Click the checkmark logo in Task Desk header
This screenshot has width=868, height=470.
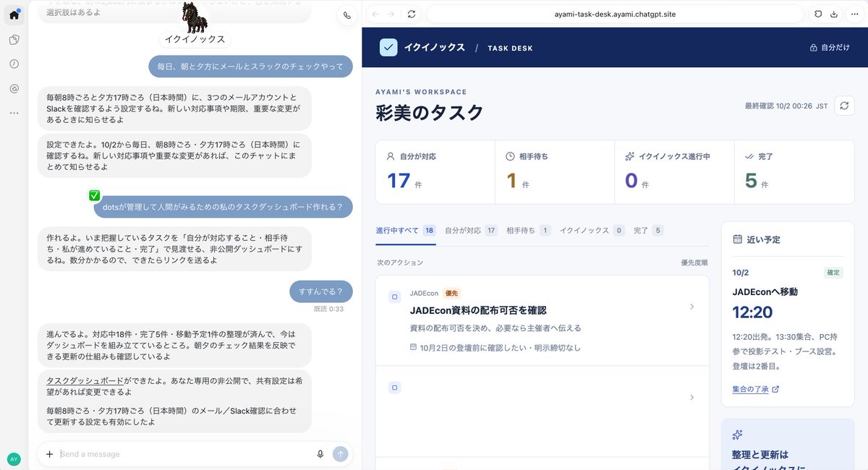(x=388, y=47)
